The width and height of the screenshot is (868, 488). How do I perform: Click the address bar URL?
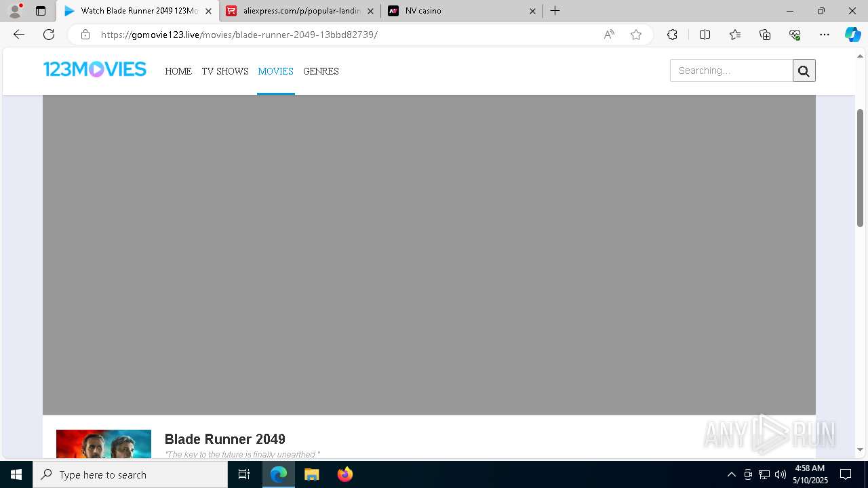(239, 35)
